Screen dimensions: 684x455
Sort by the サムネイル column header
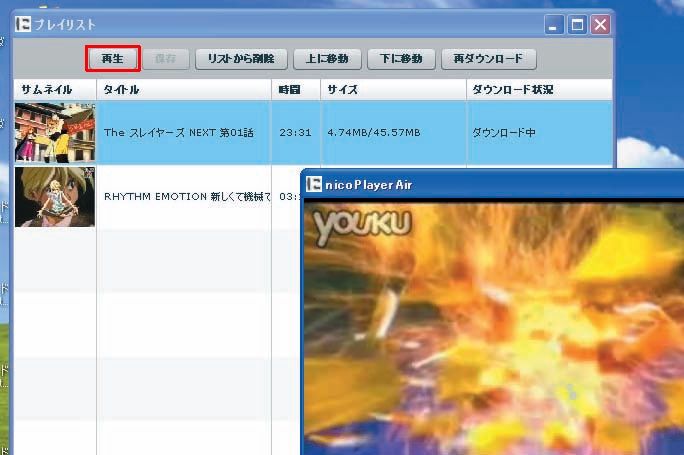click(55, 90)
